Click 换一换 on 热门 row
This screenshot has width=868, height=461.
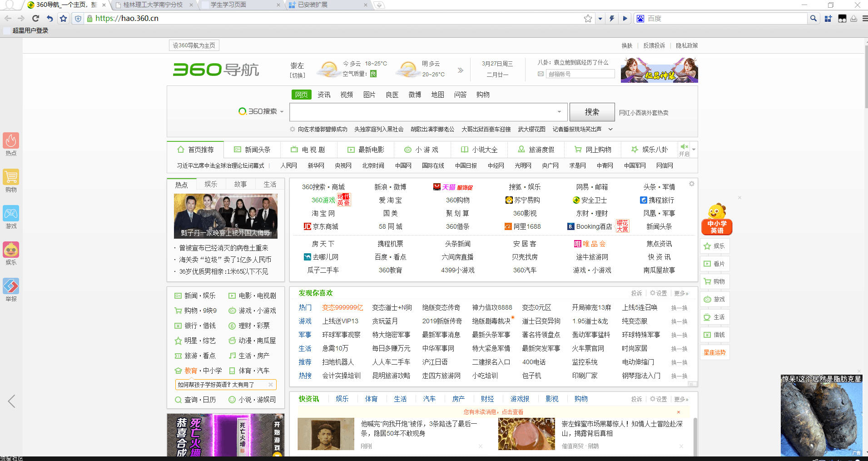(x=679, y=308)
